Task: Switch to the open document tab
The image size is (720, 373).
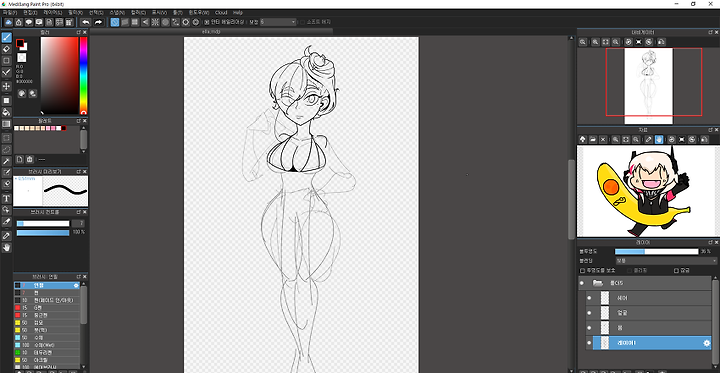Action: point(211,32)
